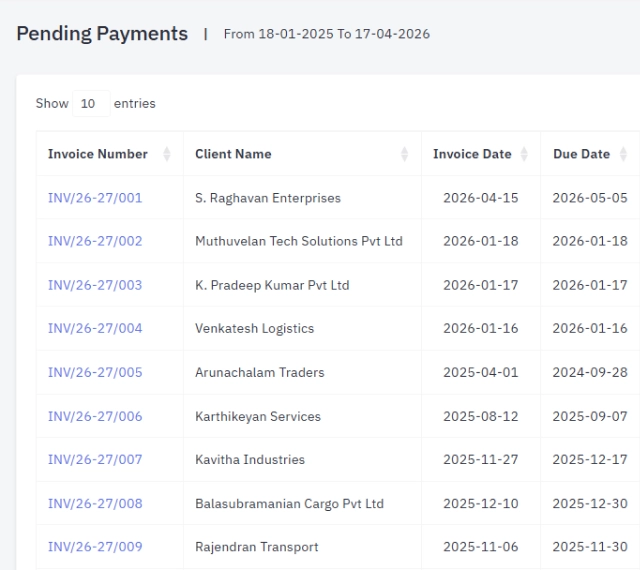The height and width of the screenshot is (570, 640).
Task: Open invoice INV/26-27/008
Action: [95, 503]
